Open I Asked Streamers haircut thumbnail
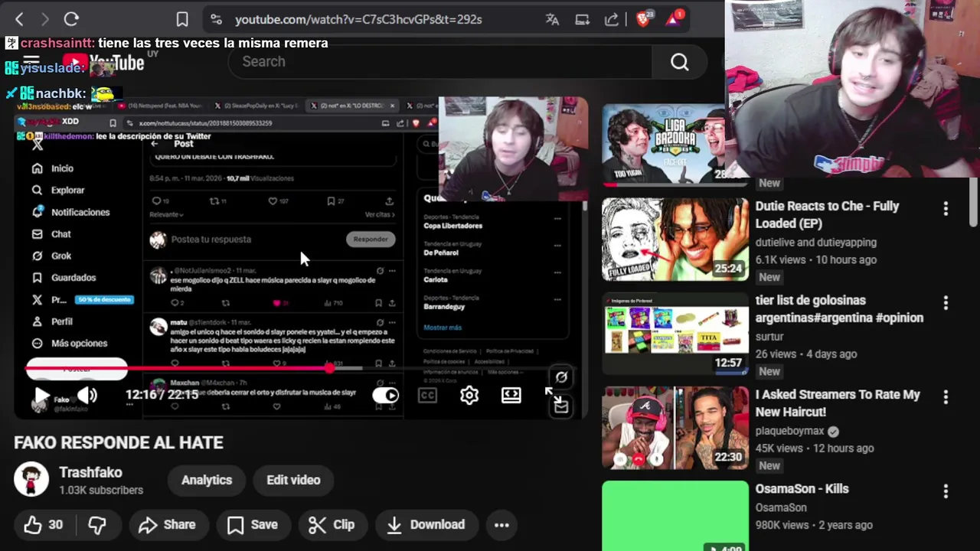 point(675,428)
